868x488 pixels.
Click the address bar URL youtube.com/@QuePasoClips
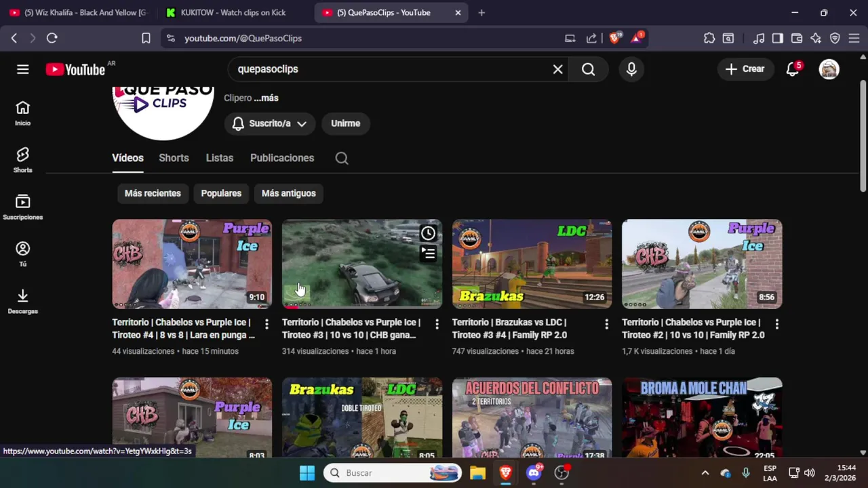pyautogui.click(x=243, y=39)
